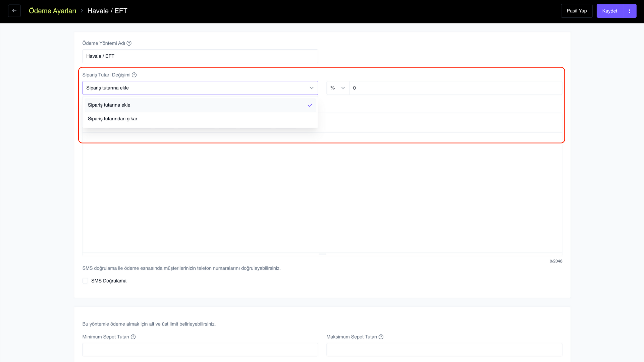Select the Sipariş tutarına ekle option

(x=200, y=105)
